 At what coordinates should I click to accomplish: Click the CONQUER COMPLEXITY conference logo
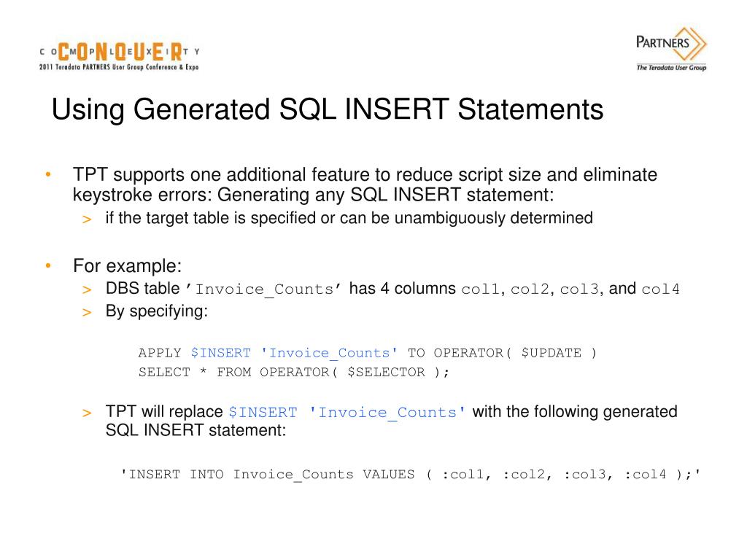tap(119, 56)
